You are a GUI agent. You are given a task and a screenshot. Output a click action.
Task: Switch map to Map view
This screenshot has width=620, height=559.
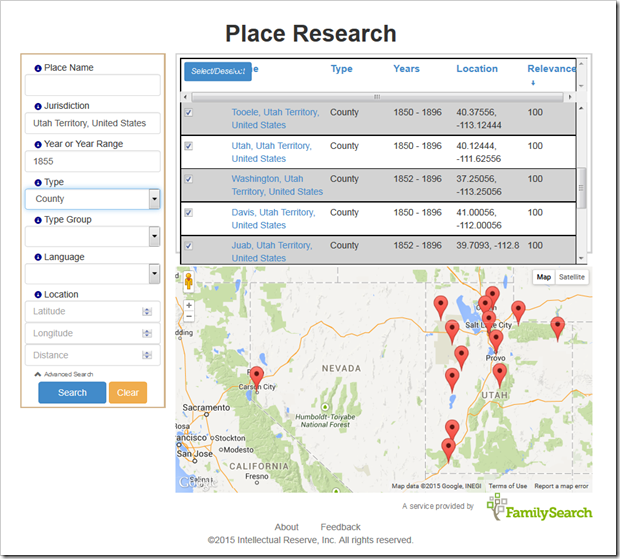(x=544, y=277)
